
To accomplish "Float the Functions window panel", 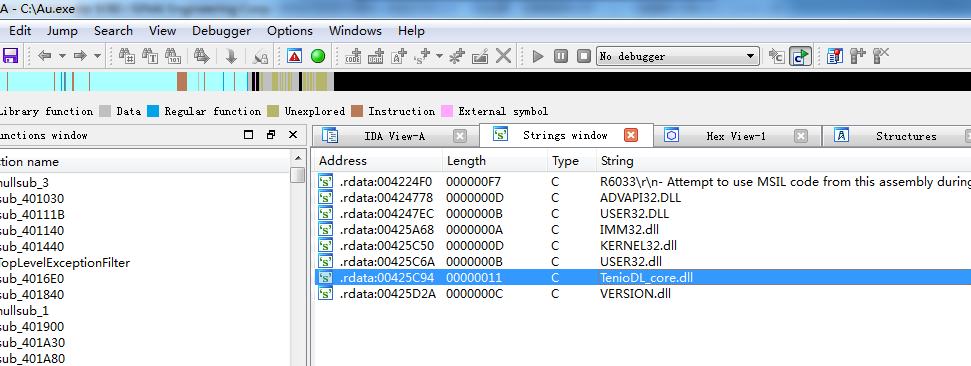I will point(271,135).
